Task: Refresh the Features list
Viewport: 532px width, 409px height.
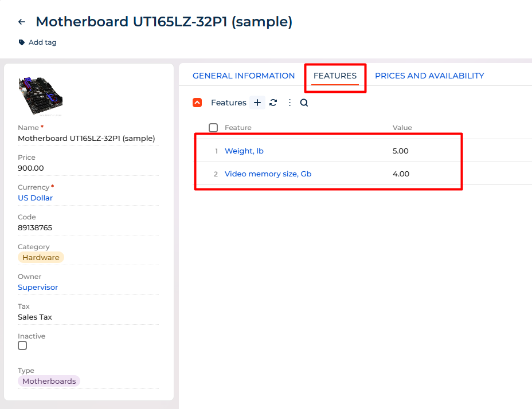Action: 273,103
